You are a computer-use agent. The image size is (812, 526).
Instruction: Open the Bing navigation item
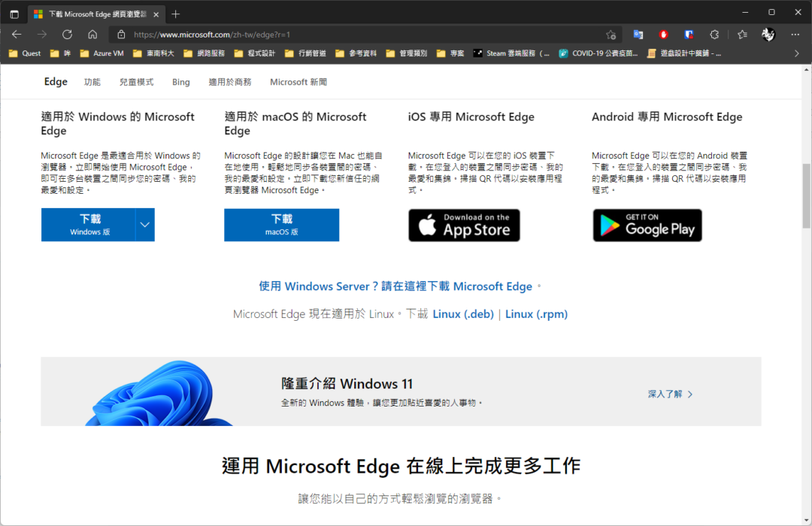(180, 82)
